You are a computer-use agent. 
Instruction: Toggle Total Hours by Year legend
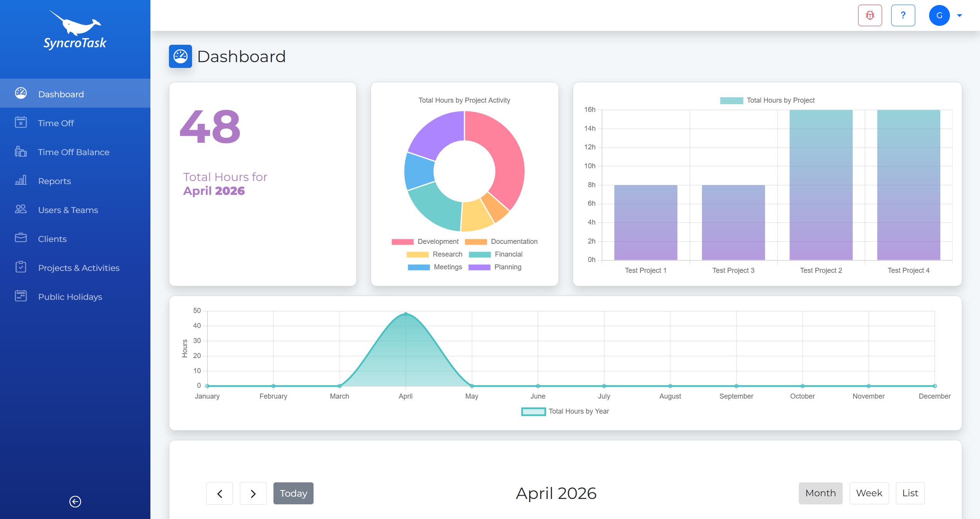click(566, 411)
